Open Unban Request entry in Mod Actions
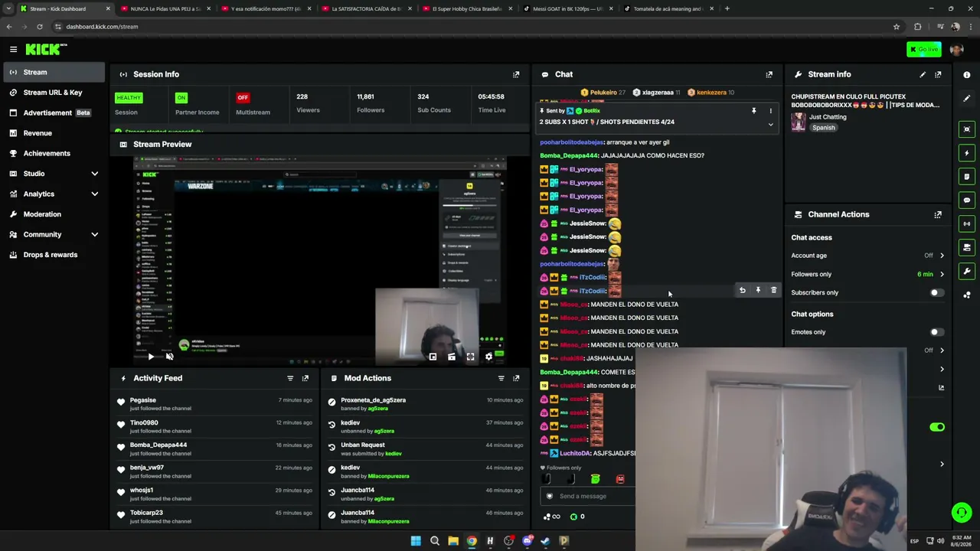Image resolution: width=980 pixels, height=551 pixels. point(362,445)
